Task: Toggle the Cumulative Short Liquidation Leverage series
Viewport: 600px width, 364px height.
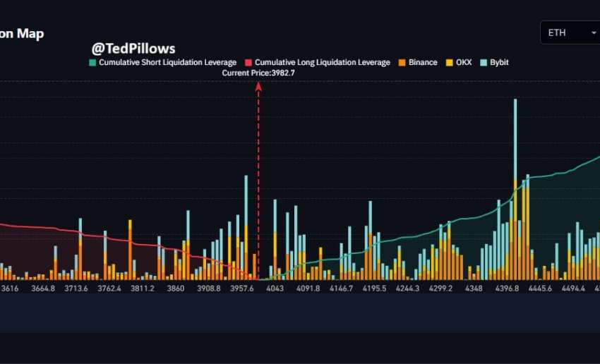Action: (x=167, y=63)
